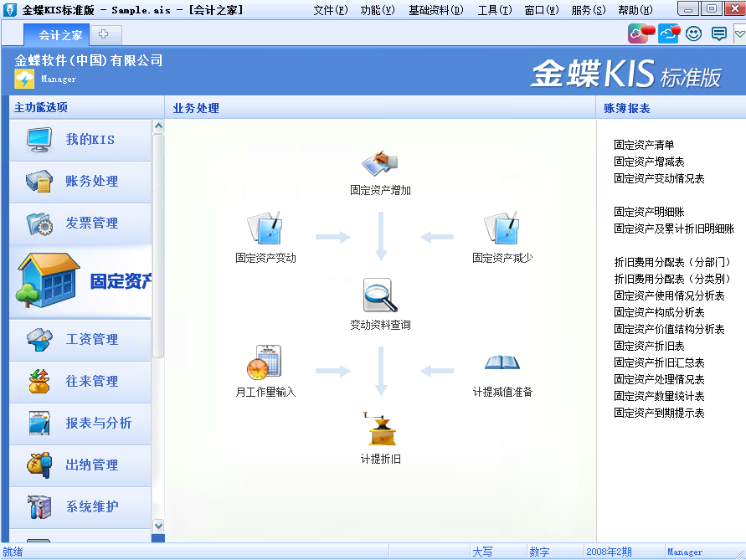Image resolution: width=746 pixels, height=560 pixels.
Task: Open 变动资料查询 magnifier icon
Action: [x=379, y=295]
